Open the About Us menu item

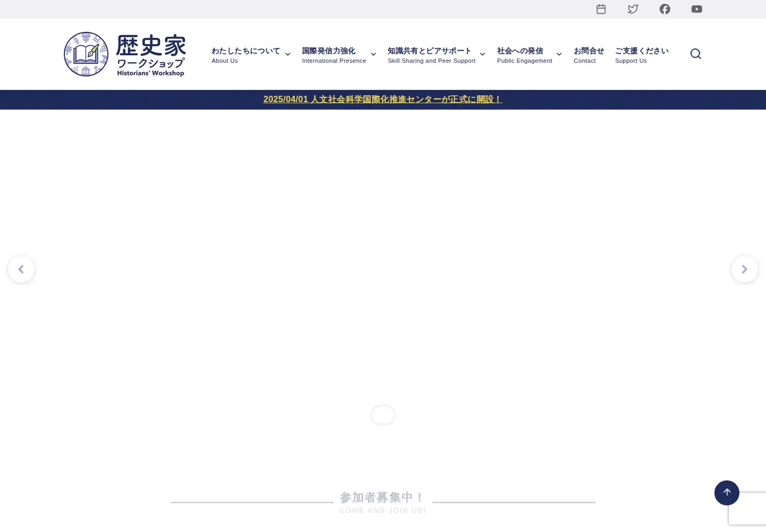pos(246,55)
